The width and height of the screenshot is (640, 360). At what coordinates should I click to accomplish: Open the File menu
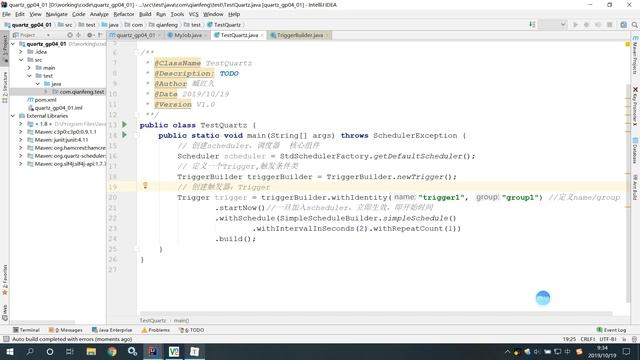click(x=7, y=14)
